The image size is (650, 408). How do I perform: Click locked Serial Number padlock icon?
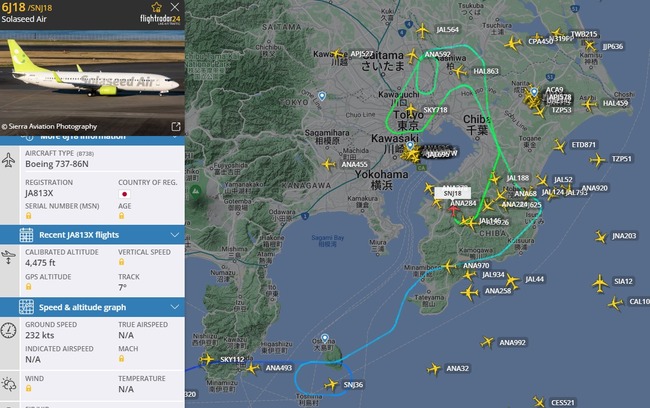[29, 216]
